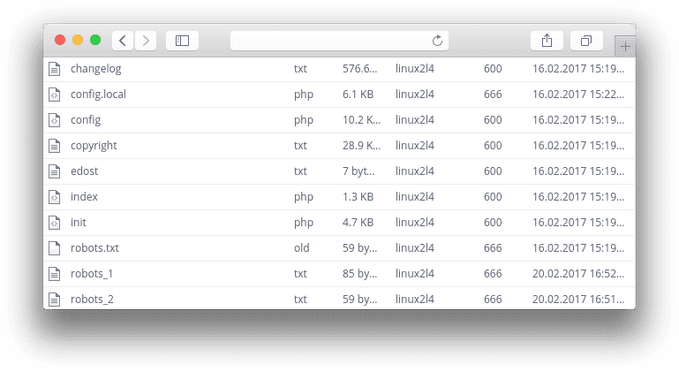Select the index file name

84,197
